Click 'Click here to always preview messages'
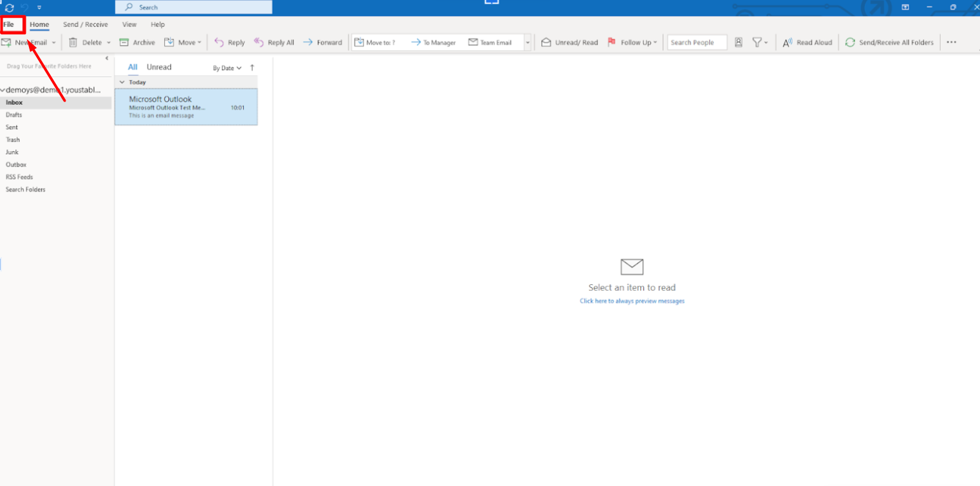980x486 pixels. click(x=632, y=301)
